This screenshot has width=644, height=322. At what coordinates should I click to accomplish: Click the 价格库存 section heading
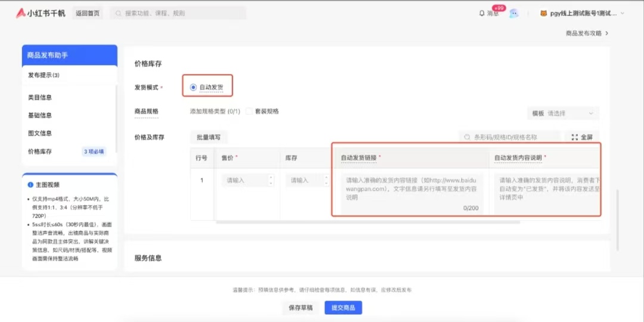coord(148,64)
